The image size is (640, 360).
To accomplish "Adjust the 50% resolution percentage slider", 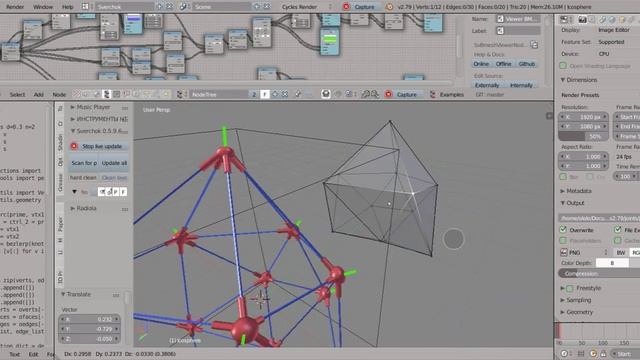I will click(583, 136).
